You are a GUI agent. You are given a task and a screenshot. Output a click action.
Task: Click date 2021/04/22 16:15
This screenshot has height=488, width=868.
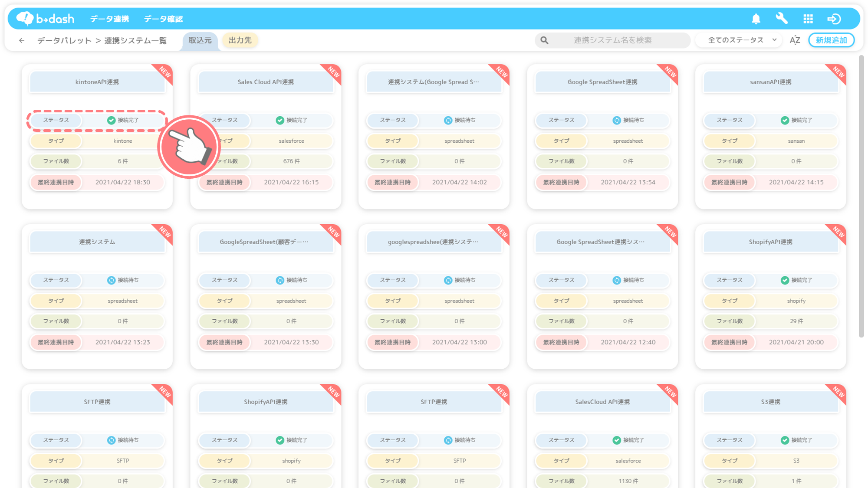click(x=291, y=182)
